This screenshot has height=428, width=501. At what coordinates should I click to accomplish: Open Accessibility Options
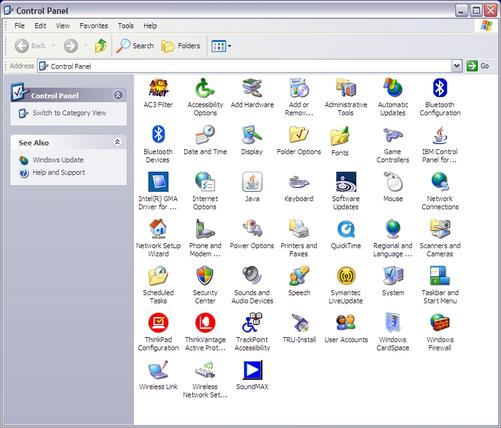[x=205, y=97]
